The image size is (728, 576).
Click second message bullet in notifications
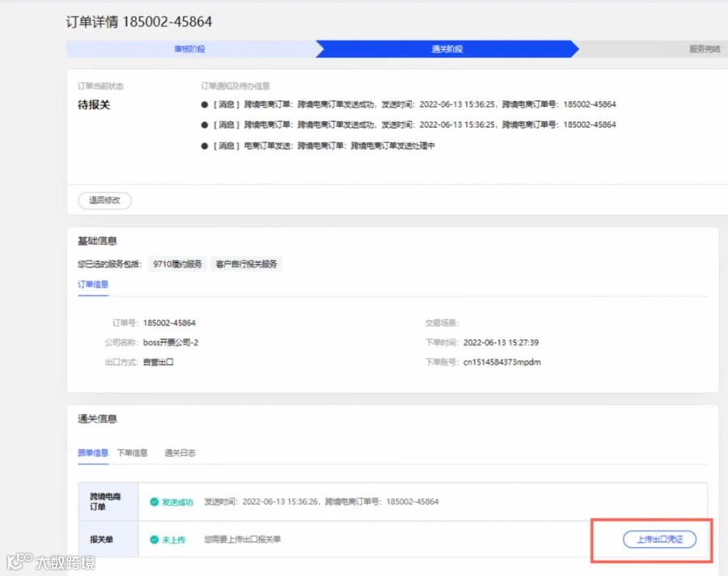tap(205, 125)
